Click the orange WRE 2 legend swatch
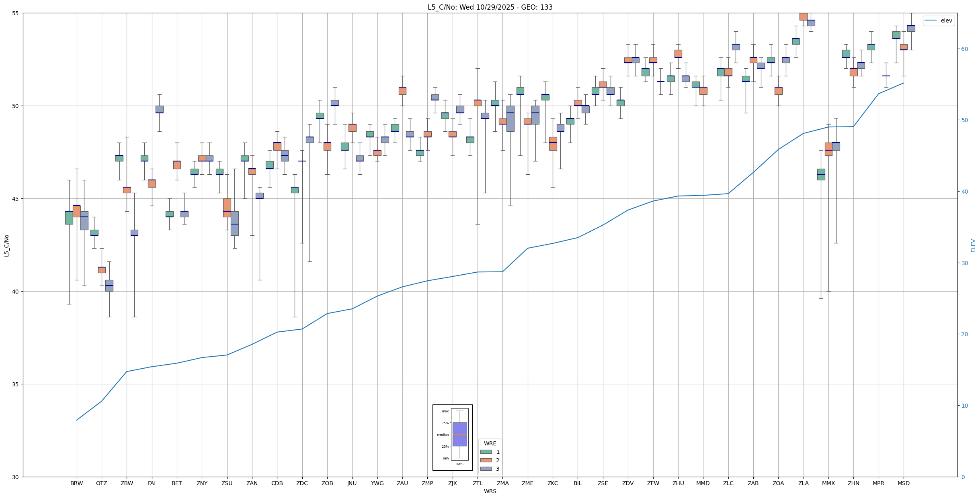Screen dimensions: 980x498 pos(486,460)
